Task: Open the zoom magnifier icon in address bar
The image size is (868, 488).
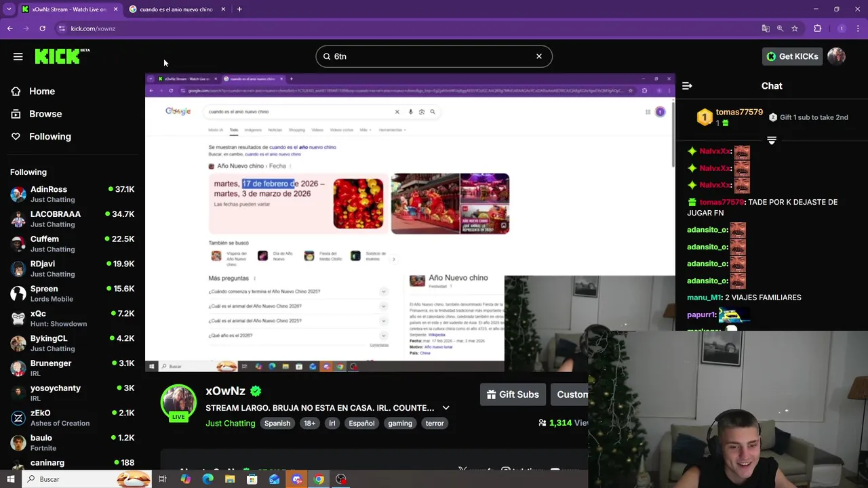Action: (x=780, y=28)
